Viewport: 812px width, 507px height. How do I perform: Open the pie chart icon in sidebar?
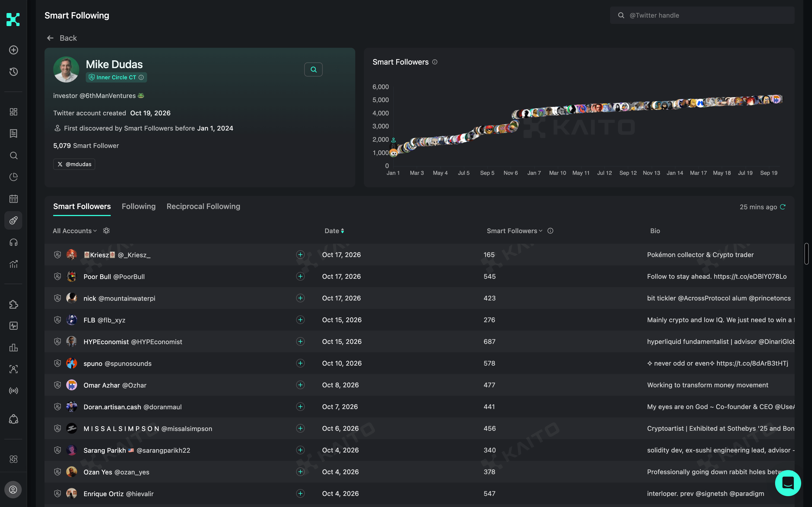(13, 177)
